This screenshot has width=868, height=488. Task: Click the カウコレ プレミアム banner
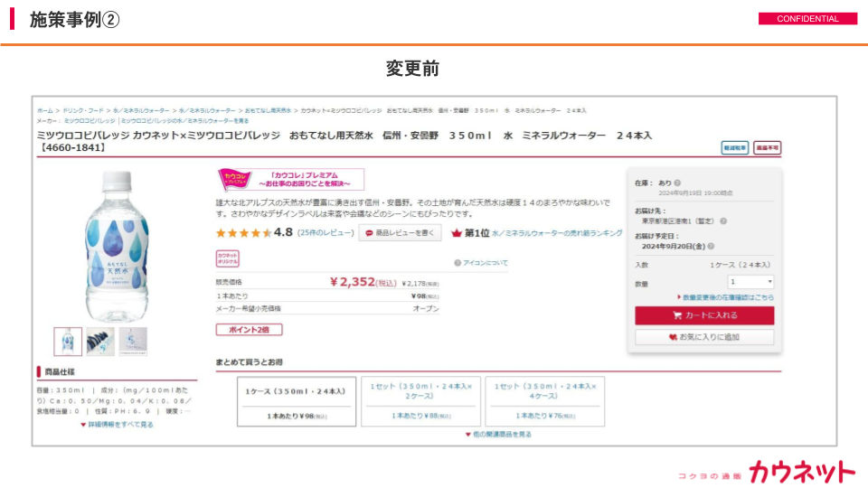pyautogui.click(x=290, y=179)
